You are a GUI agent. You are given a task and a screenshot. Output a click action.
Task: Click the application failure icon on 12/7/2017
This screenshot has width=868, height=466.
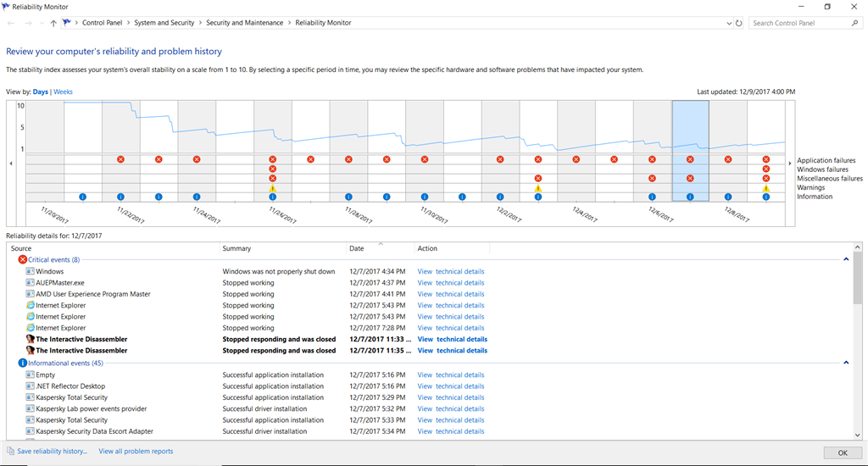click(690, 159)
